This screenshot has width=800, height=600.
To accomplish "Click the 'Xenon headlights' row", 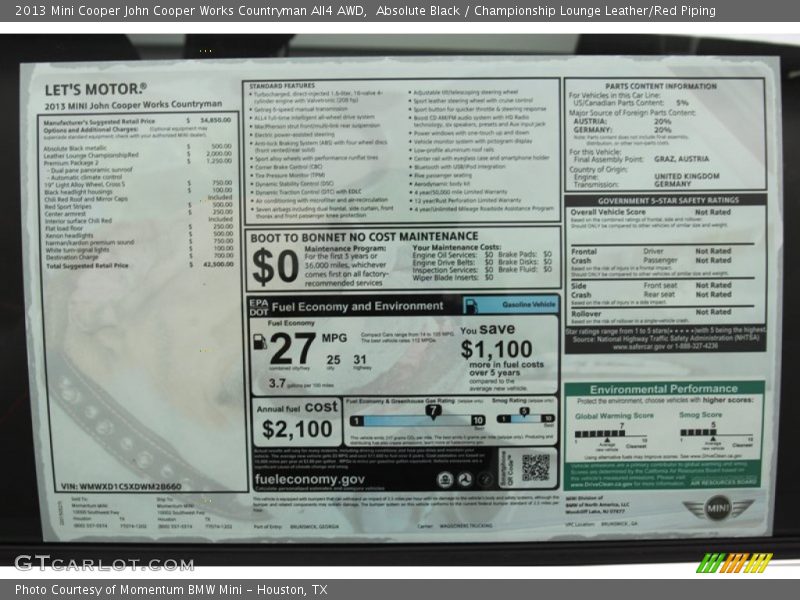I will tap(139, 235).
